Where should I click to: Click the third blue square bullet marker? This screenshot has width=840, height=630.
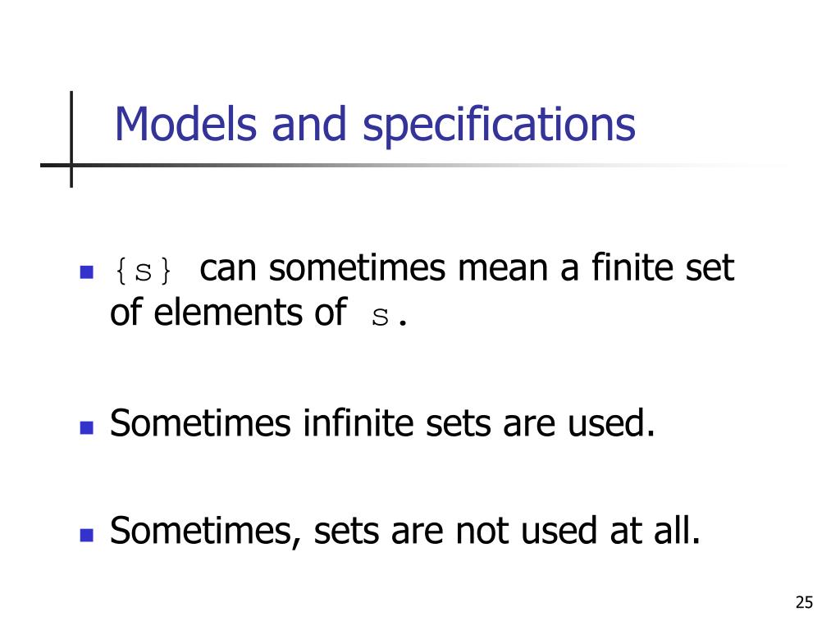tap(87, 535)
